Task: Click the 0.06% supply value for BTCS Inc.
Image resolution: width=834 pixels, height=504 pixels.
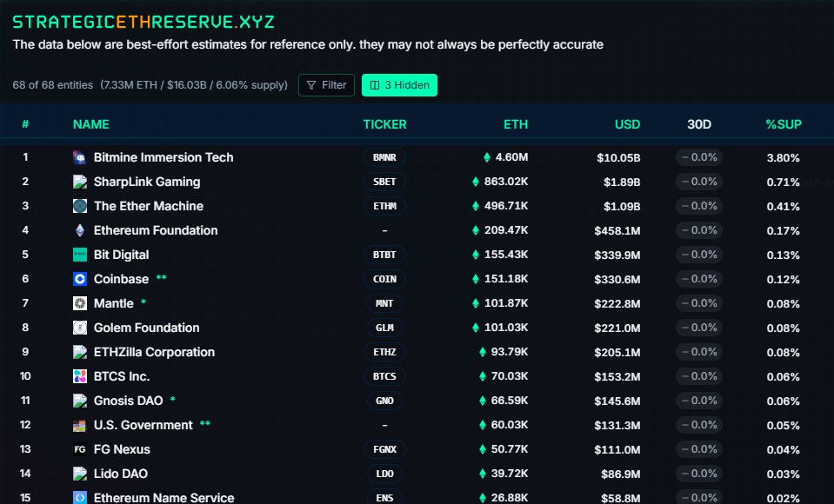Action: tap(783, 377)
